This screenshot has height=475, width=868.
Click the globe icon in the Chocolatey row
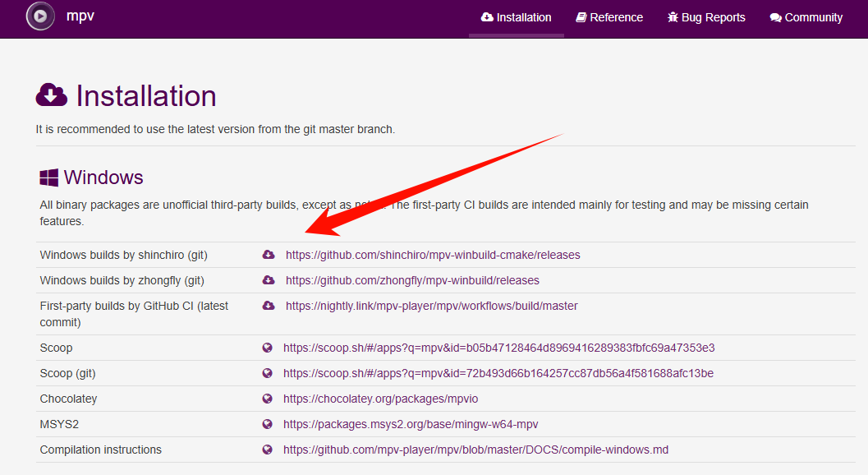tap(268, 399)
